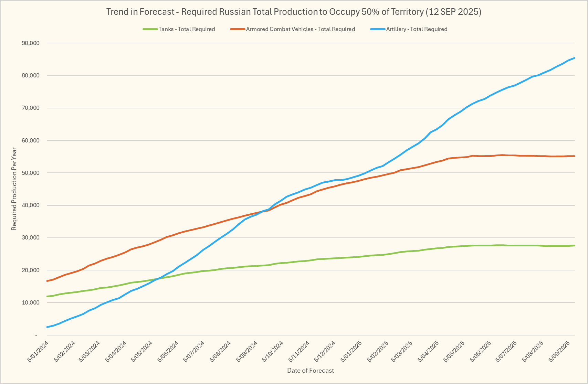Click the 10,000 y-axis tick label
The height and width of the screenshot is (384, 588).
click(x=30, y=302)
